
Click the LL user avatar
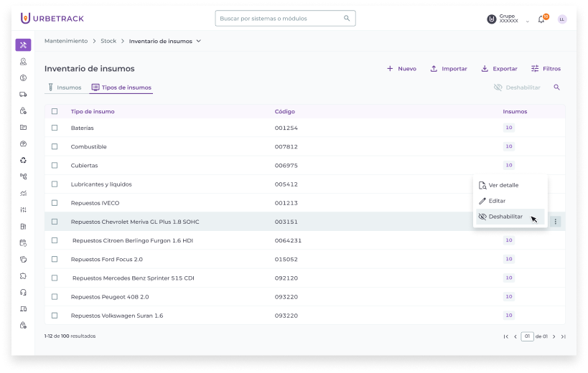click(561, 19)
